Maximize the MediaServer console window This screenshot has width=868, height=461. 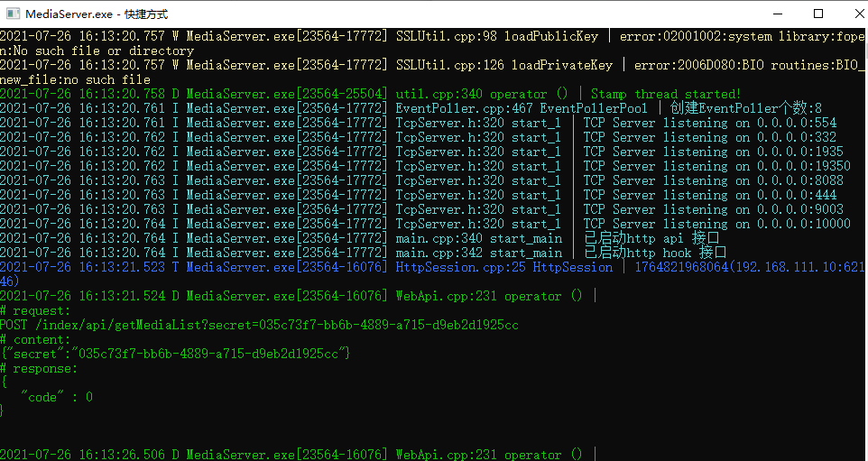(818, 14)
